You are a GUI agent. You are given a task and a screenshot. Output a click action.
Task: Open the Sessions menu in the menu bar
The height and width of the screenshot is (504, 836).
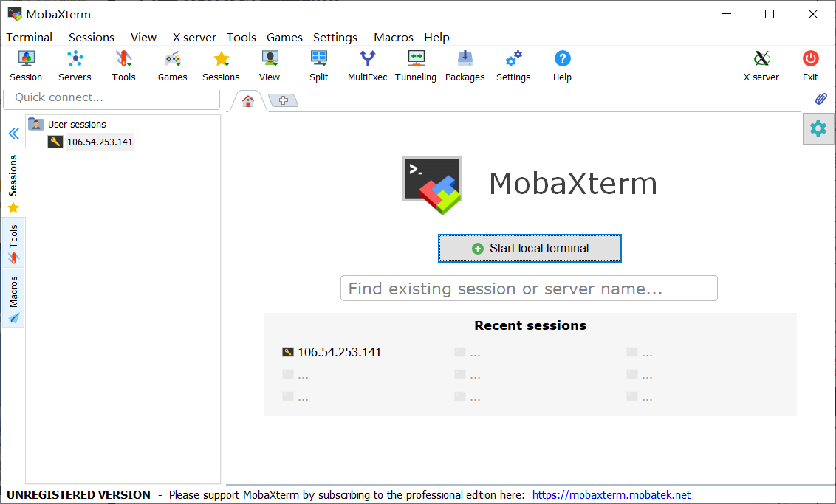[x=91, y=38]
